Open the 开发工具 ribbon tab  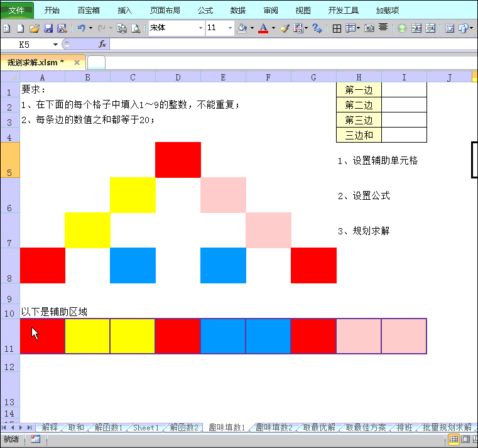[x=343, y=11]
